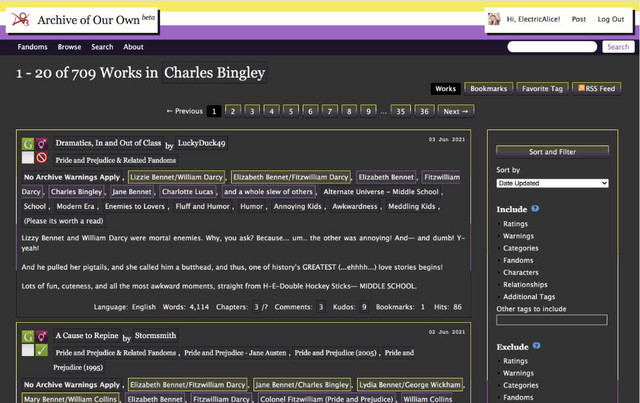Click Lizzie Bennet/William Darcy relationship tag
640x403 pixels.
coord(176,177)
